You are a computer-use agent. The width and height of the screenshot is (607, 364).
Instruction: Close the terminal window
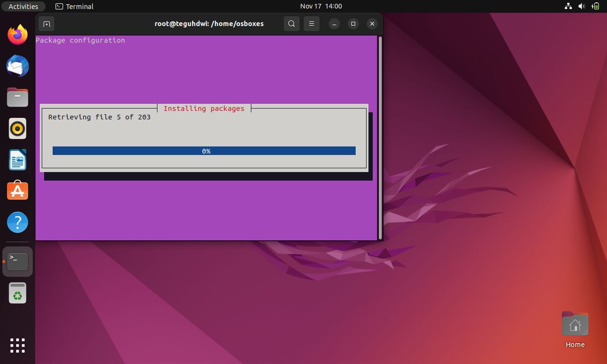(x=372, y=24)
